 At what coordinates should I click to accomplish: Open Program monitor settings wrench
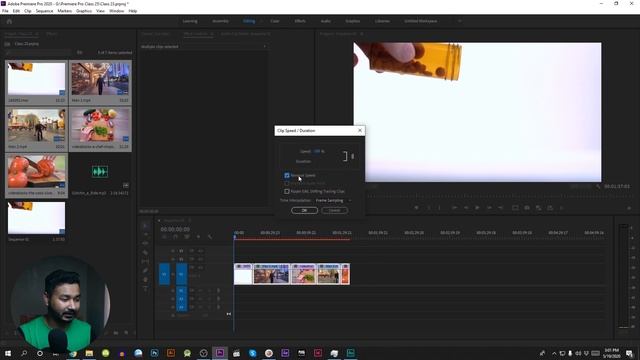point(598,187)
